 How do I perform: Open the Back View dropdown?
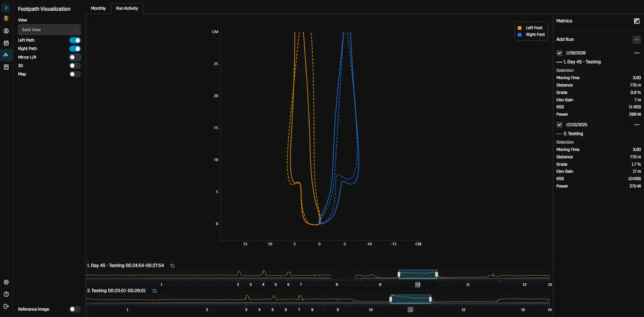(49, 30)
